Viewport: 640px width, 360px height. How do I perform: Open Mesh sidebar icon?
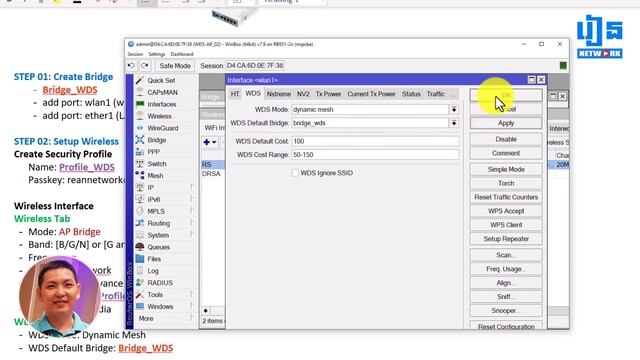[x=140, y=176]
